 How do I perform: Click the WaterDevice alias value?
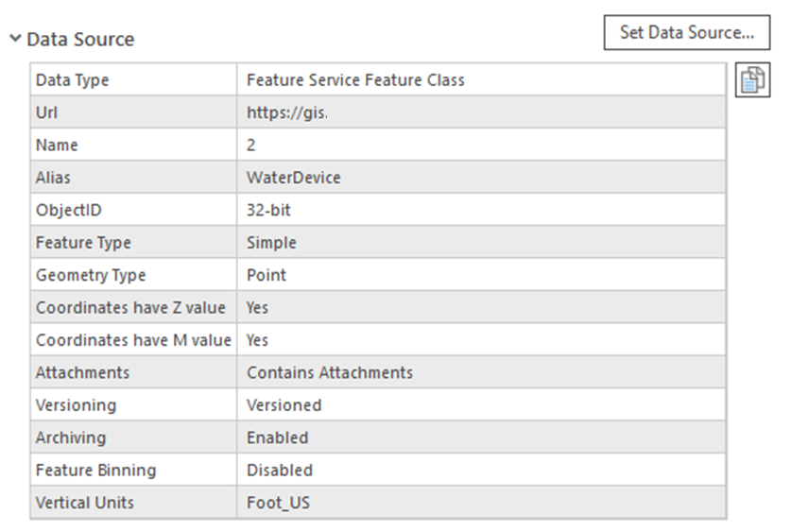pyautogui.click(x=293, y=178)
